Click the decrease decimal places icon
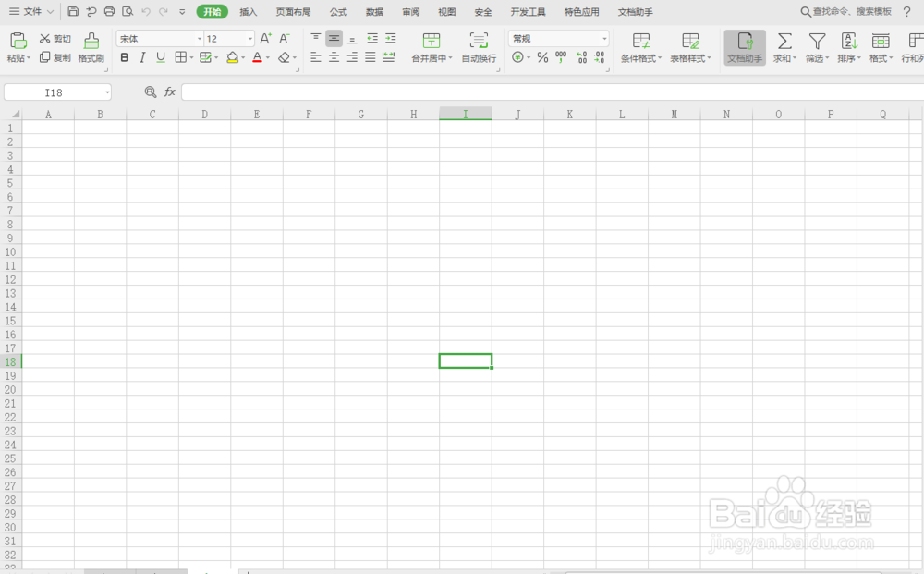 (600, 57)
